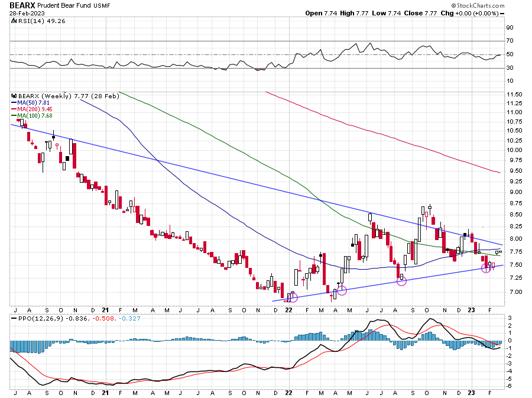The image size is (532, 398).
Task: Click the Open 7.74 value
Action: click(321, 13)
